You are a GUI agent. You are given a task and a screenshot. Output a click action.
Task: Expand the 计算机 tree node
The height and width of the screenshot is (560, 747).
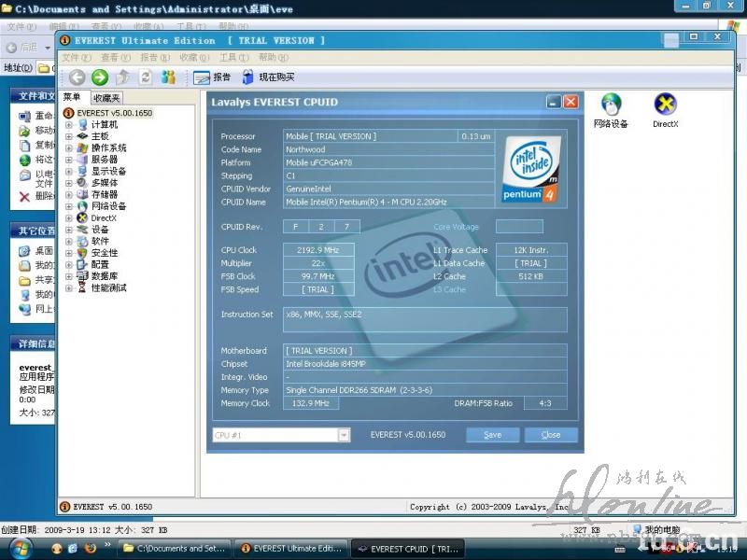click(68, 125)
